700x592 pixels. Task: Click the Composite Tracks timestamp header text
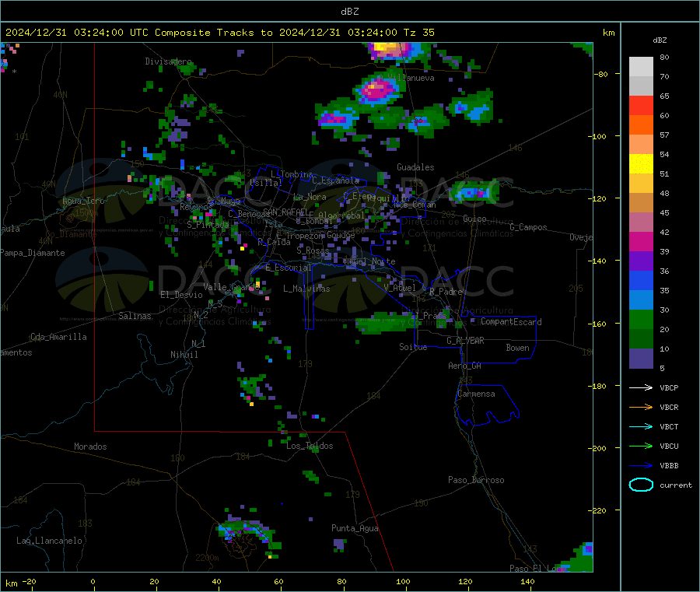219,33
